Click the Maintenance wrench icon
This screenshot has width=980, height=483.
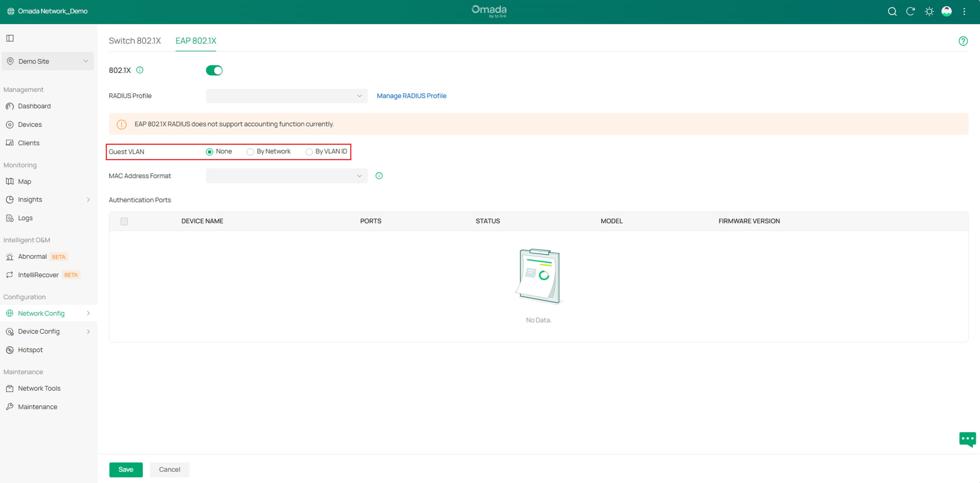(x=10, y=406)
